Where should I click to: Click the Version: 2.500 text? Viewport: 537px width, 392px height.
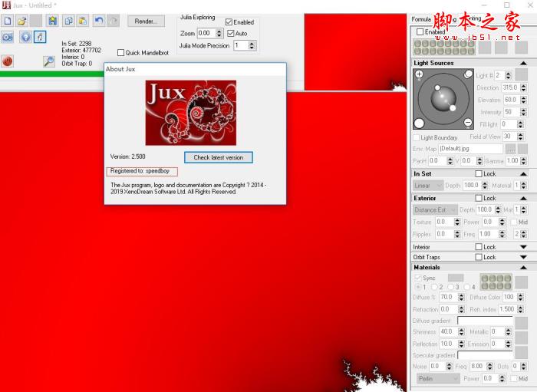[128, 156]
